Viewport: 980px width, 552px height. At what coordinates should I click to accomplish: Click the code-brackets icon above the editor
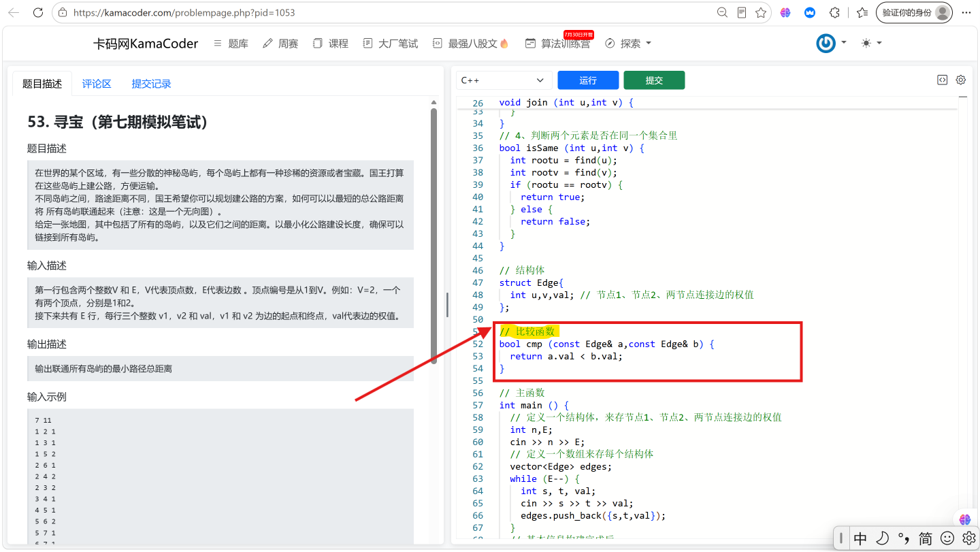click(x=942, y=80)
